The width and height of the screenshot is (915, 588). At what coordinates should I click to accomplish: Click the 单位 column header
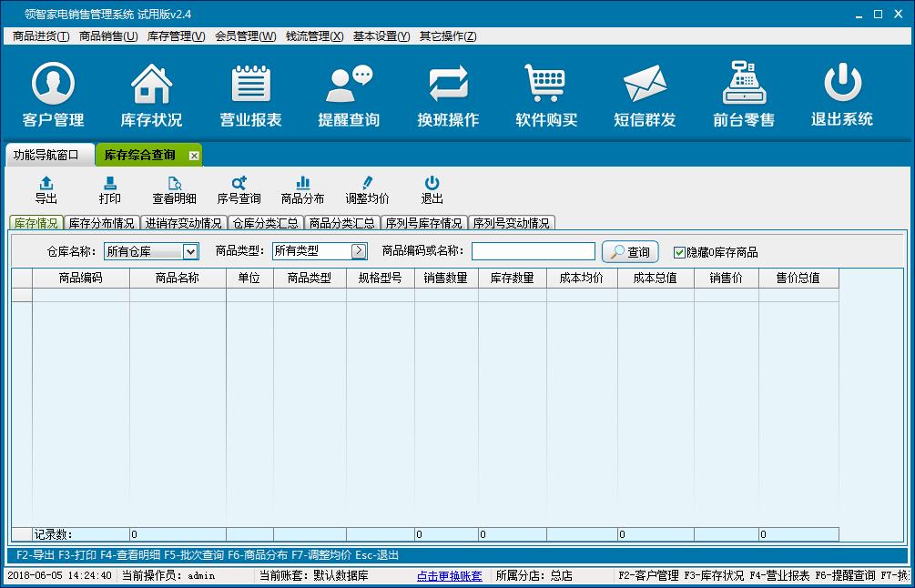coord(249,279)
